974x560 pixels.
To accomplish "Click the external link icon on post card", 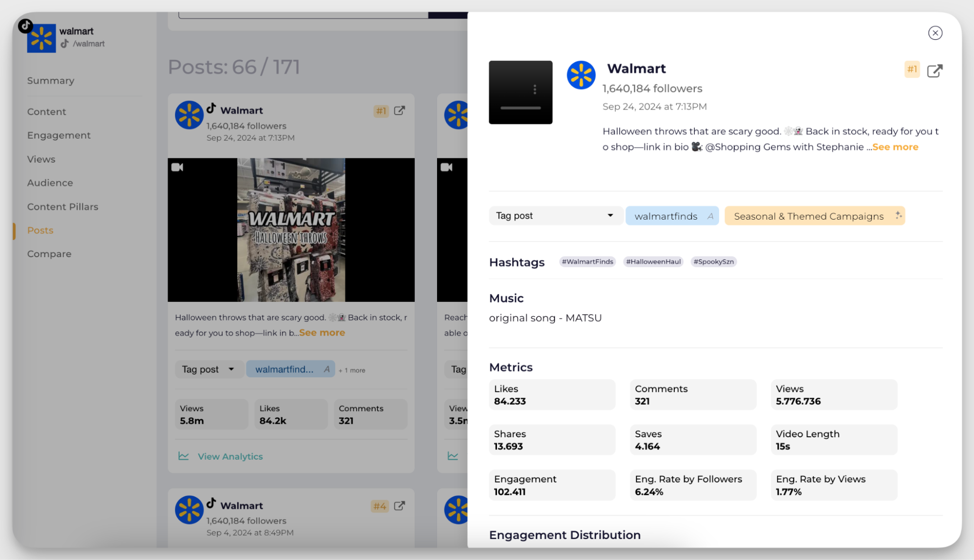I will 400,111.
